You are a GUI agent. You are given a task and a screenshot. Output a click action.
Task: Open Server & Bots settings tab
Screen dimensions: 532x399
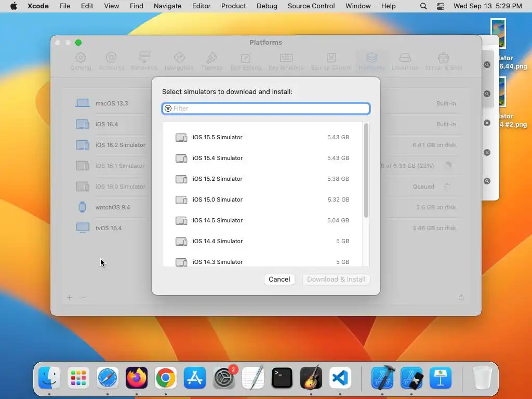pyautogui.click(x=444, y=61)
